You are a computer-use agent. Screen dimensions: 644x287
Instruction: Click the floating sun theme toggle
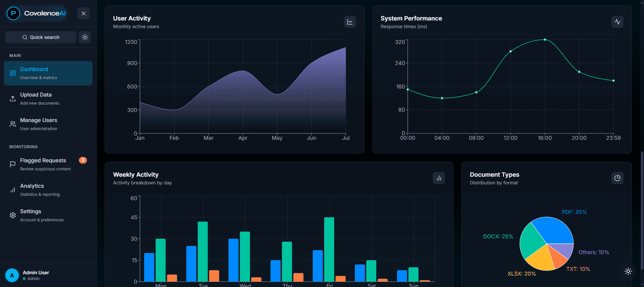click(628, 271)
